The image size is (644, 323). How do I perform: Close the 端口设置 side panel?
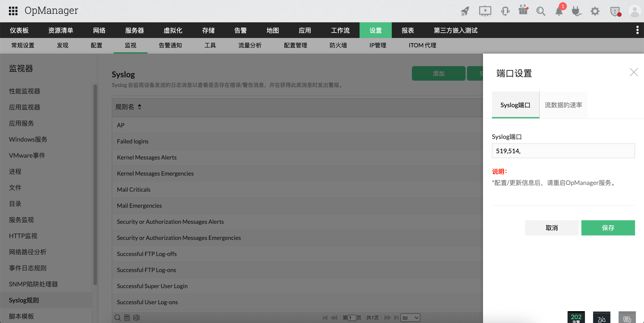click(x=633, y=72)
